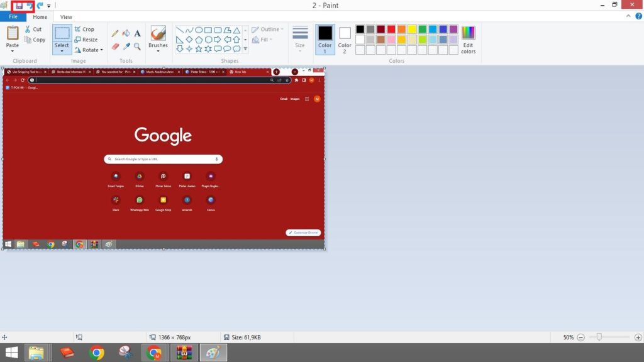Click the Crop button
This screenshot has width=644, height=362.
click(x=84, y=29)
